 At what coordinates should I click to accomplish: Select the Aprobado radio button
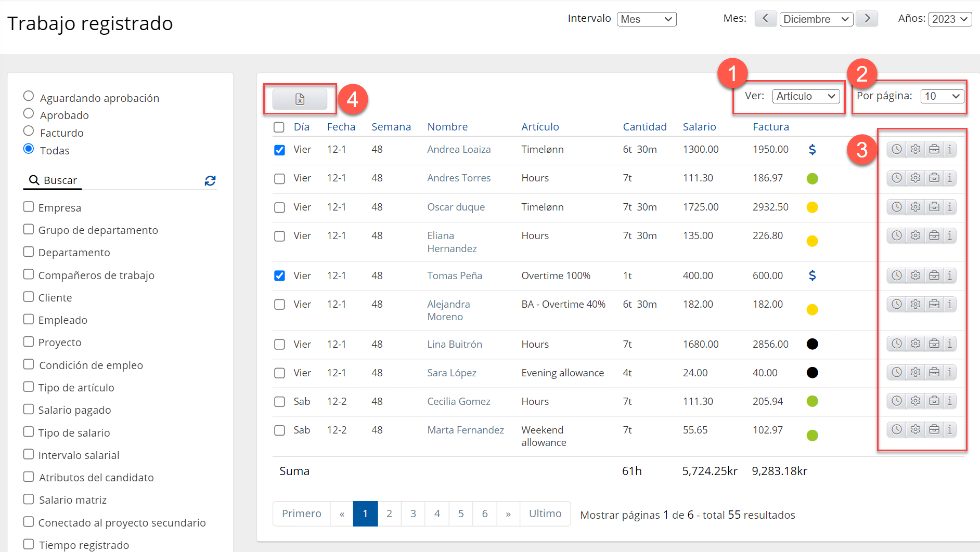(29, 114)
